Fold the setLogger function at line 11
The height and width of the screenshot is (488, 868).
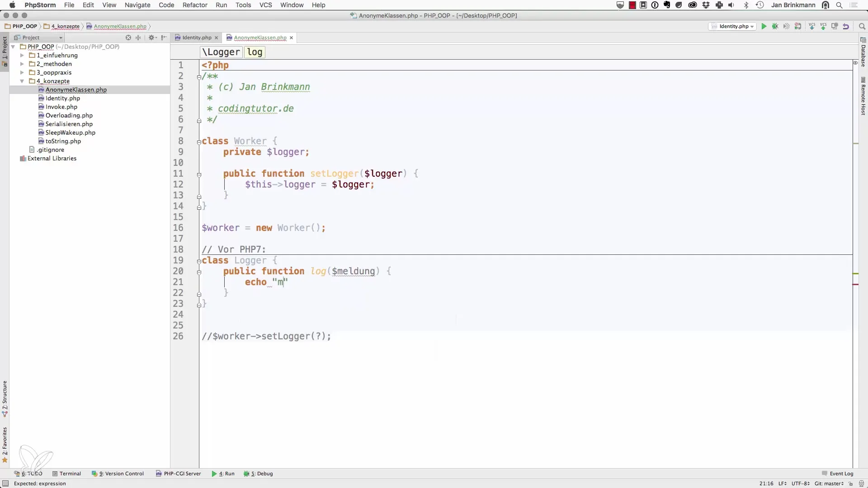pyautogui.click(x=199, y=174)
